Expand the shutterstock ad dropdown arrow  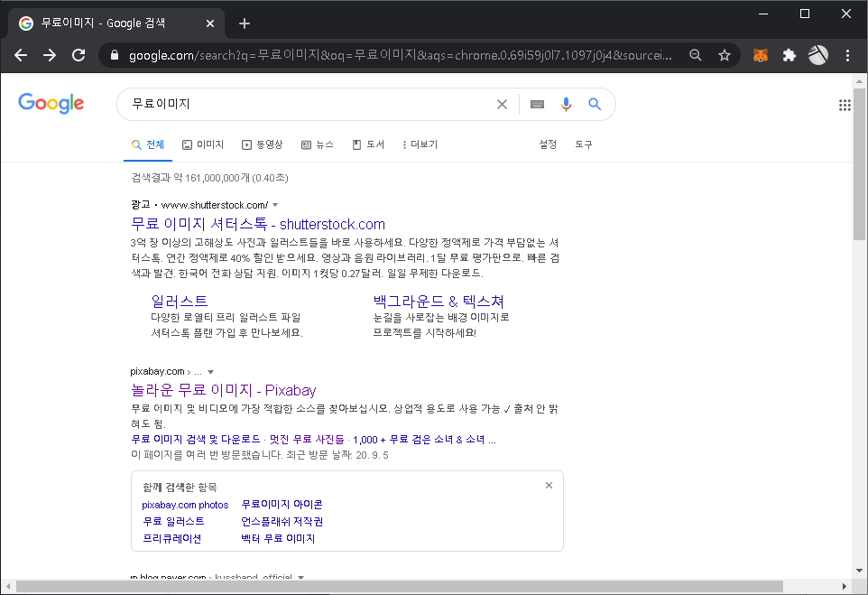pos(275,206)
